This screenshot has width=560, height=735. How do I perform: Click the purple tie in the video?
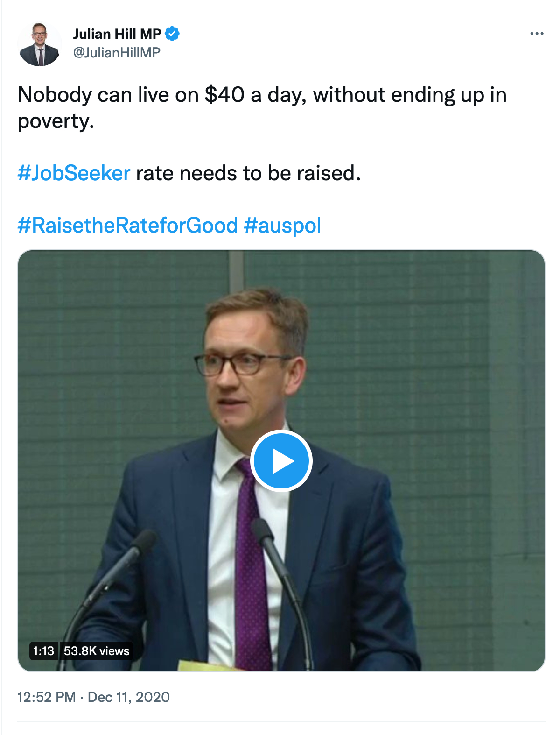click(252, 560)
